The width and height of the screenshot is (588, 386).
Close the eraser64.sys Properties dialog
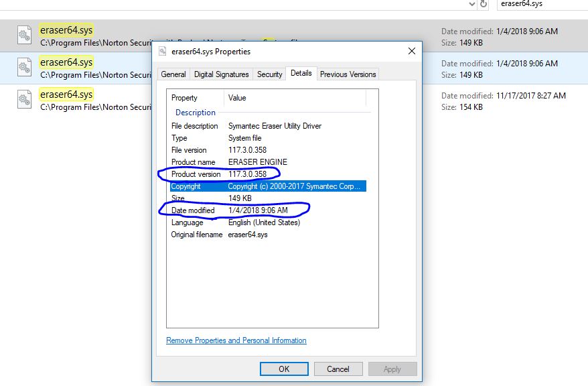412,51
